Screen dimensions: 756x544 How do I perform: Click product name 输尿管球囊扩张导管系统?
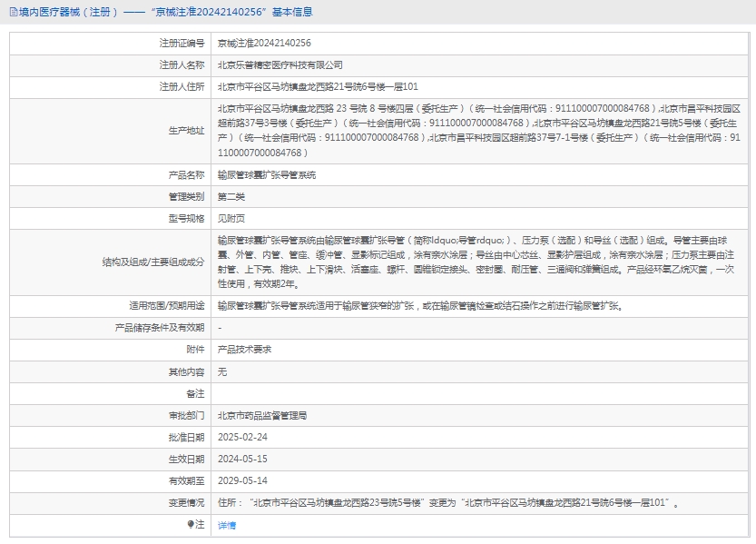coord(267,174)
